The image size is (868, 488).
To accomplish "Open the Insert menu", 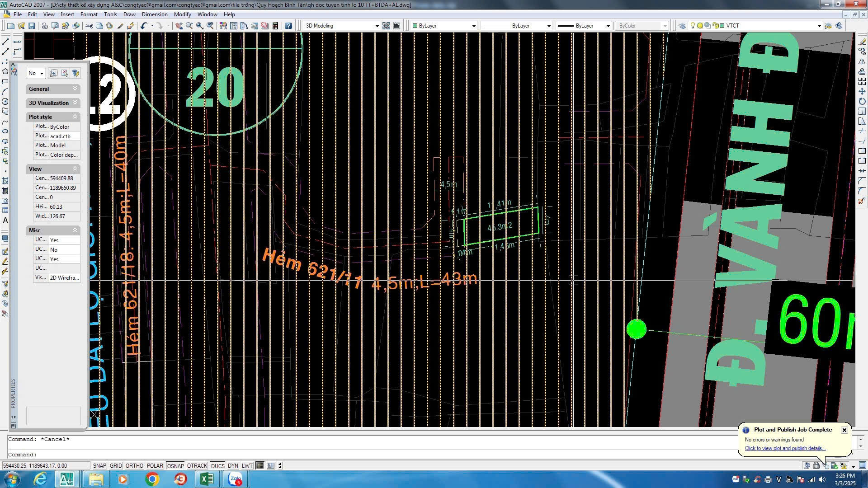I will (67, 14).
